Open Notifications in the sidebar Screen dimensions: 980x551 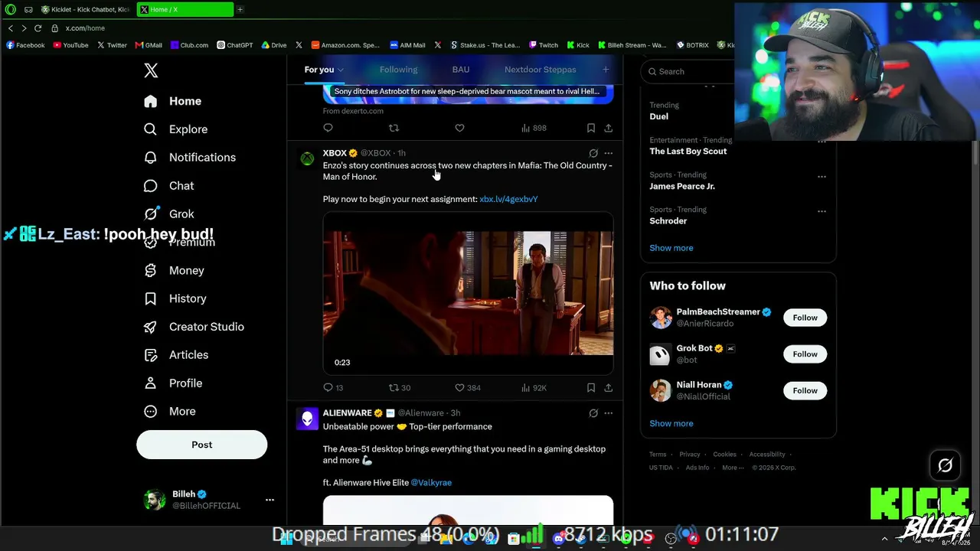(x=190, y=158)
